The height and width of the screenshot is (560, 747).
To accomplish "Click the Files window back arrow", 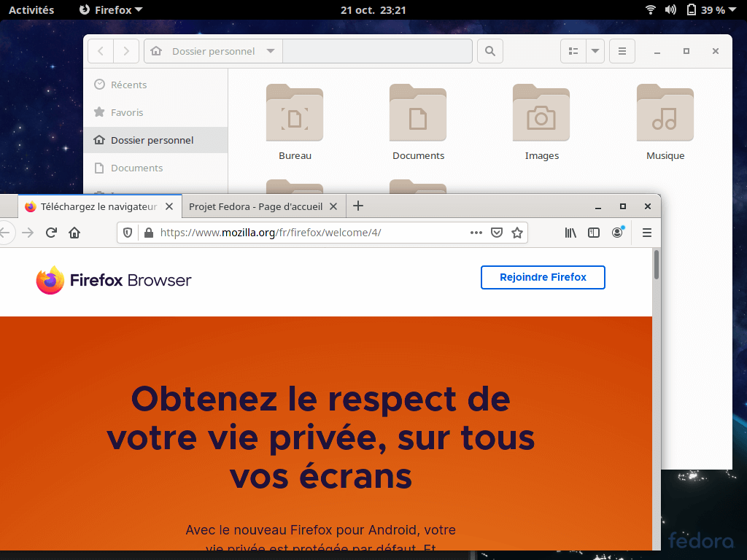I will 101,51.
